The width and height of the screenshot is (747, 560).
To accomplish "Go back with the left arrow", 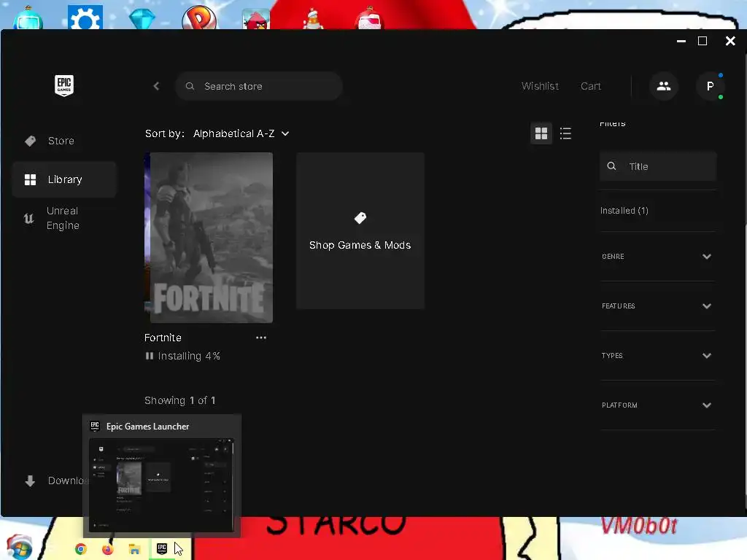I will 156,86.
